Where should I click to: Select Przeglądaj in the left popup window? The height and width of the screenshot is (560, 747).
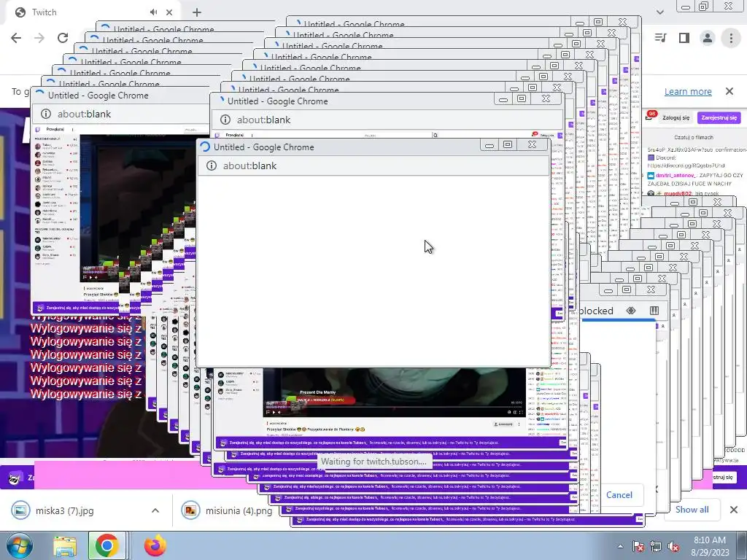point(55,130)
